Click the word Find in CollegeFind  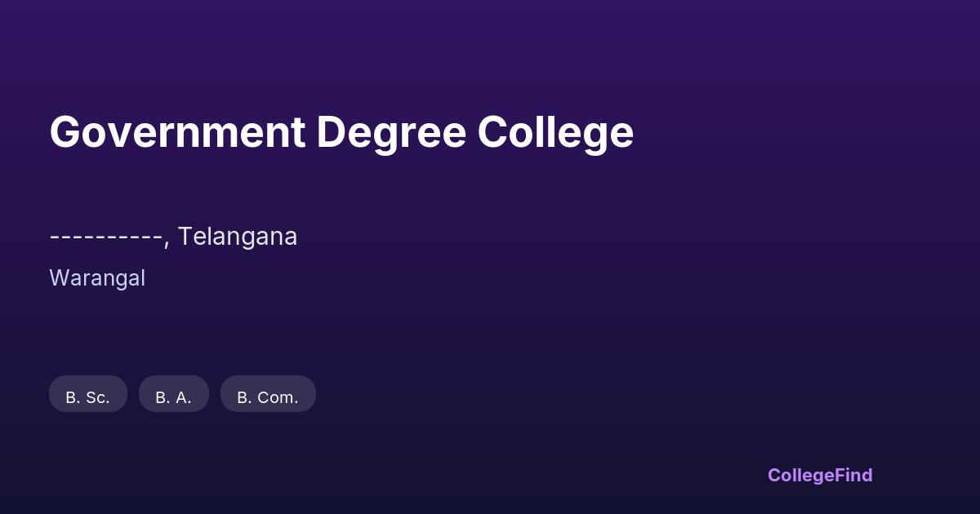coord(853,475)
